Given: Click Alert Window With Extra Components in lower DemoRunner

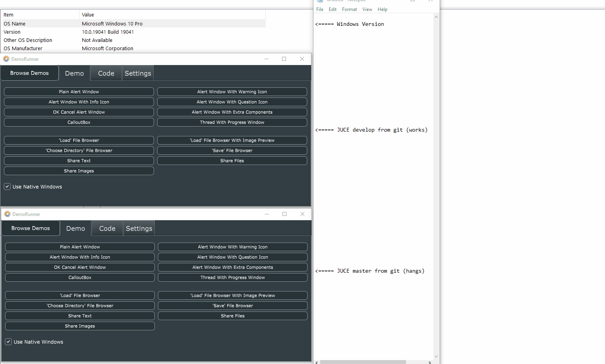Looking at the screenshot, I should tap(233, 267).
